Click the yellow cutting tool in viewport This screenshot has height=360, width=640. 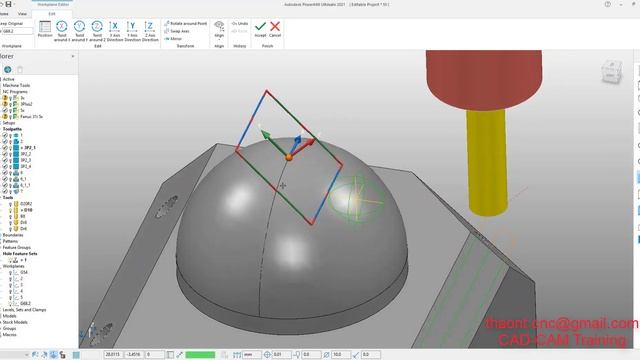(487, 162)
